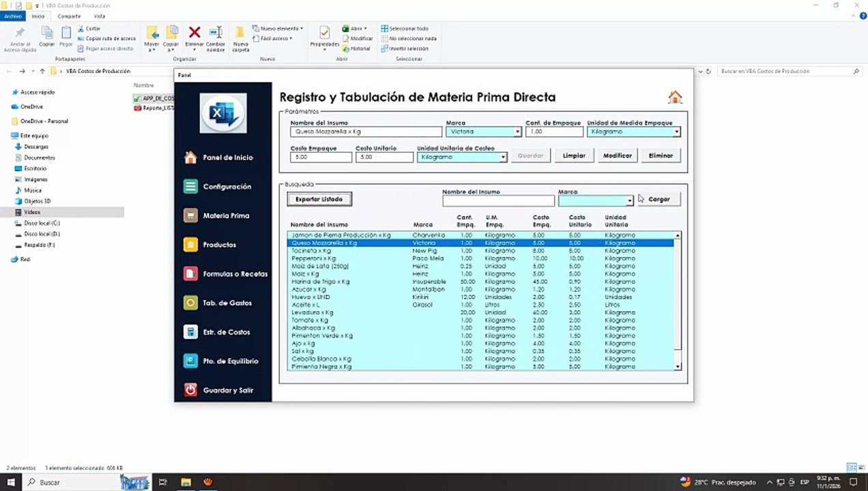This screenshot has height=491, width=868.
Task: Click the Explorer up-folder arrow
Action: pyautogui.click(x=42, y=71)
